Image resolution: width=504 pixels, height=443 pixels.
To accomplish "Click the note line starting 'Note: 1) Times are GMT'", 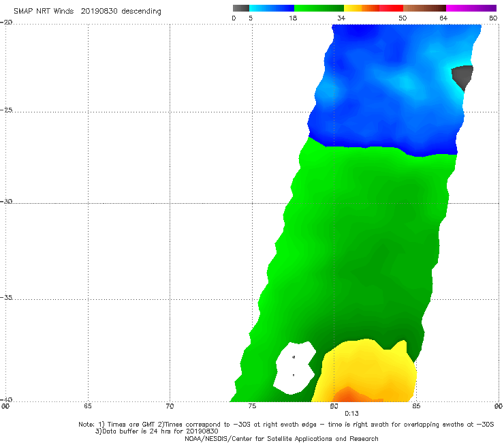I will [286, 425].
